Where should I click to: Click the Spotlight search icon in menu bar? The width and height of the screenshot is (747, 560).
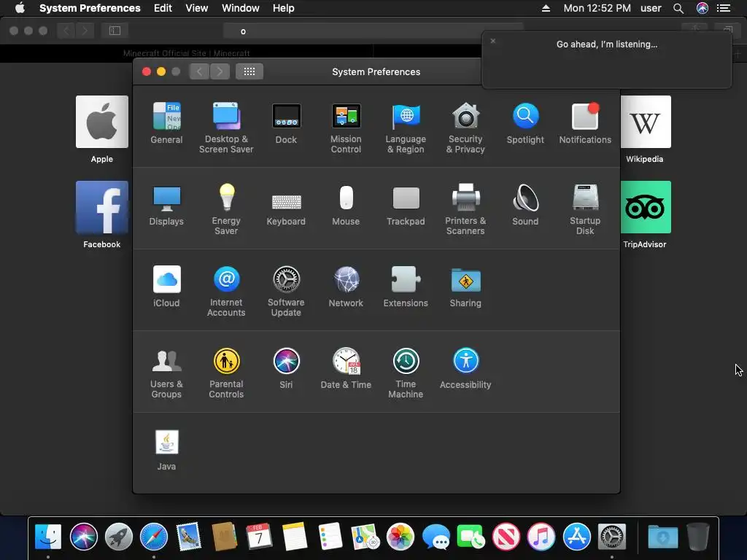tap(678, 8)
